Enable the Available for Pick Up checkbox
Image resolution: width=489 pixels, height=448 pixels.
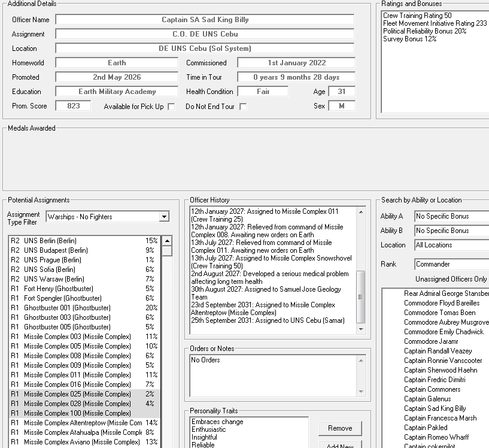click(171, 107)
